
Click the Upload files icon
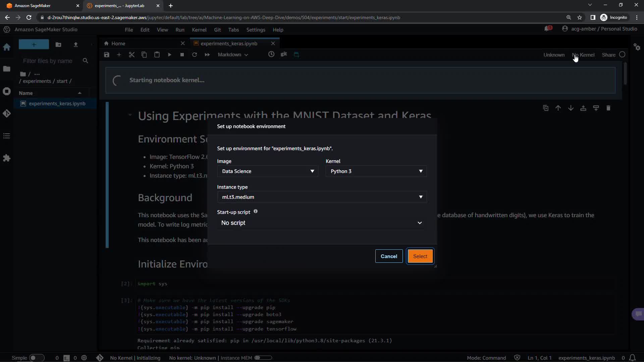pyautogui.click(x=76, y=45)
